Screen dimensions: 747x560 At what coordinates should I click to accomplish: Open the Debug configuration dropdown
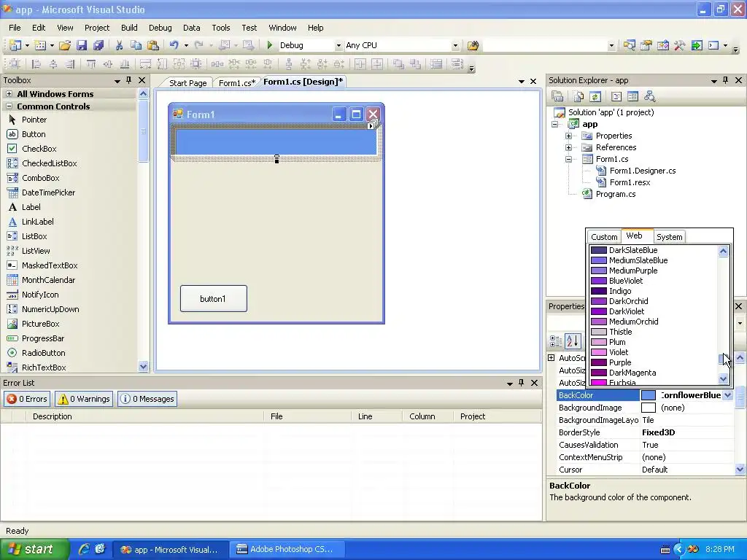click(x=338, y=46)
